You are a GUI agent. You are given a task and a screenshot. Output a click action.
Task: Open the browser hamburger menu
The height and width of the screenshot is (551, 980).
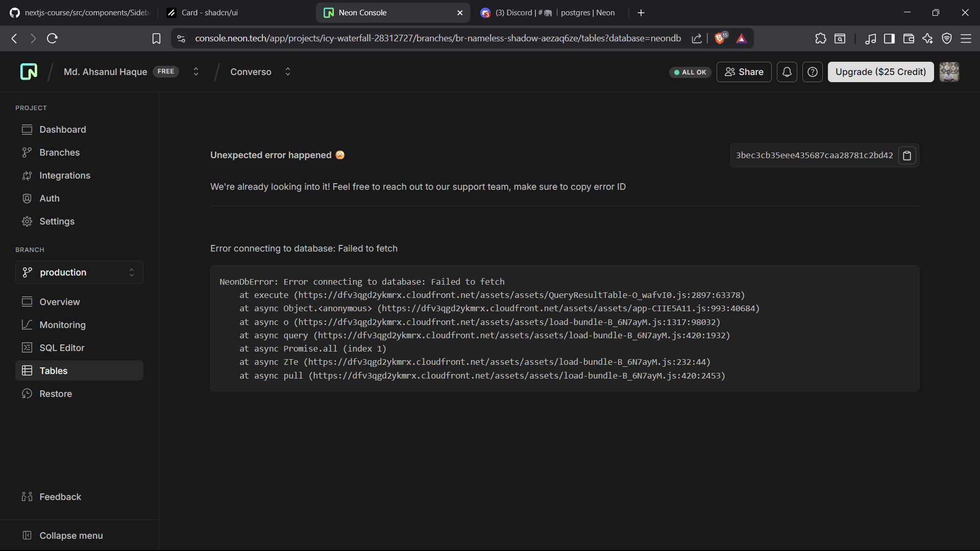[966, 38]
